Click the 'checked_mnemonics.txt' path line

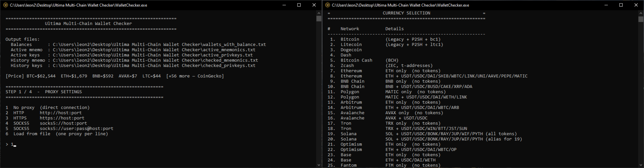[x=134, y=60]
